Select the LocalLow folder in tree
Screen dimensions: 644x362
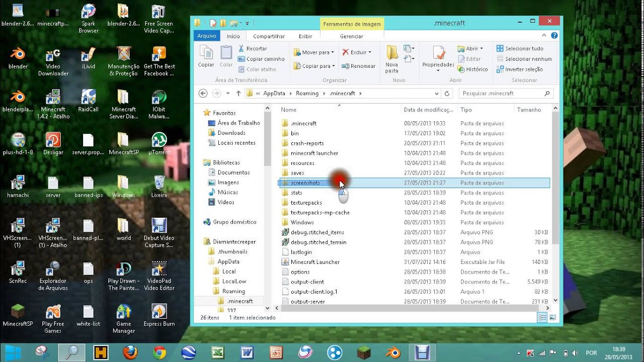pyautogui.click(x=234, y=281)
